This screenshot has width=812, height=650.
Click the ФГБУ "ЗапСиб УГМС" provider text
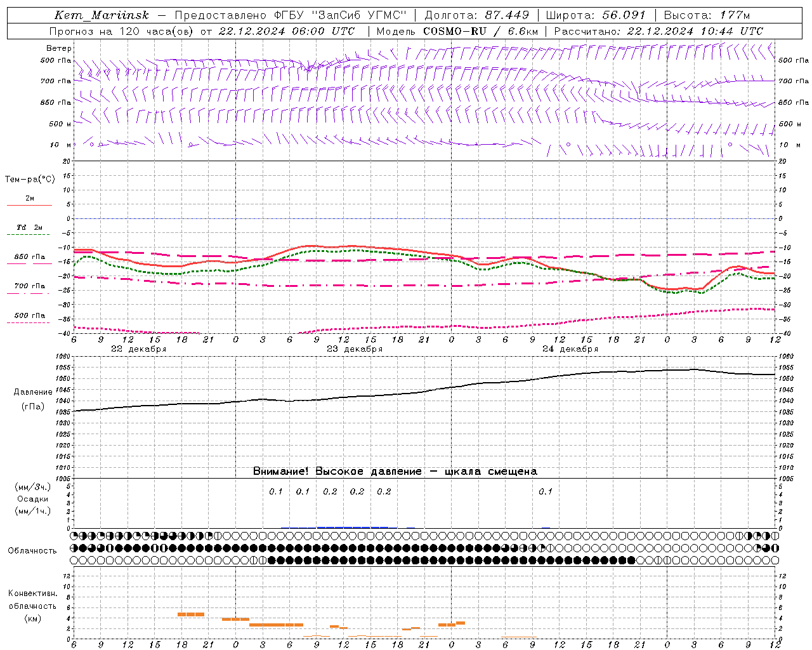(x=339, y=15)
